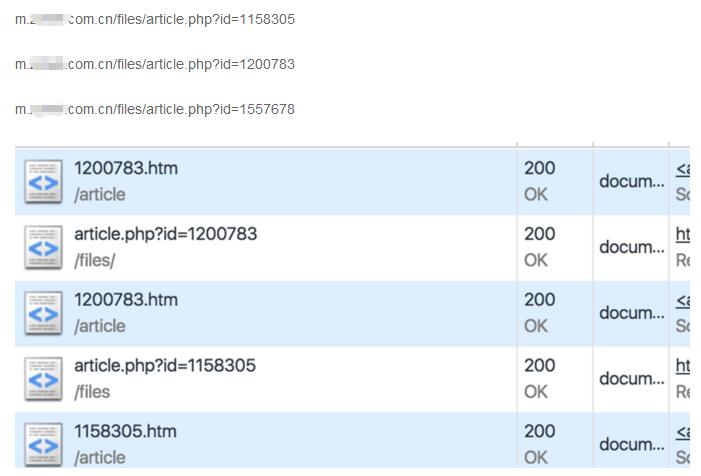Open the initiator link in the article.php?id=1158305 row
The width and height of the screenshot is (701, 476).
click(683, 366)
